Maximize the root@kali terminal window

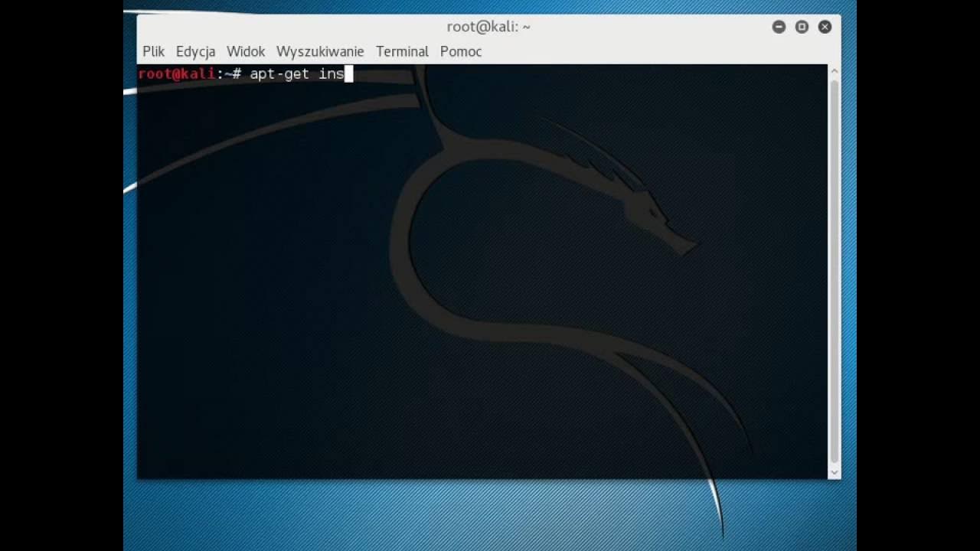(802, 27)
